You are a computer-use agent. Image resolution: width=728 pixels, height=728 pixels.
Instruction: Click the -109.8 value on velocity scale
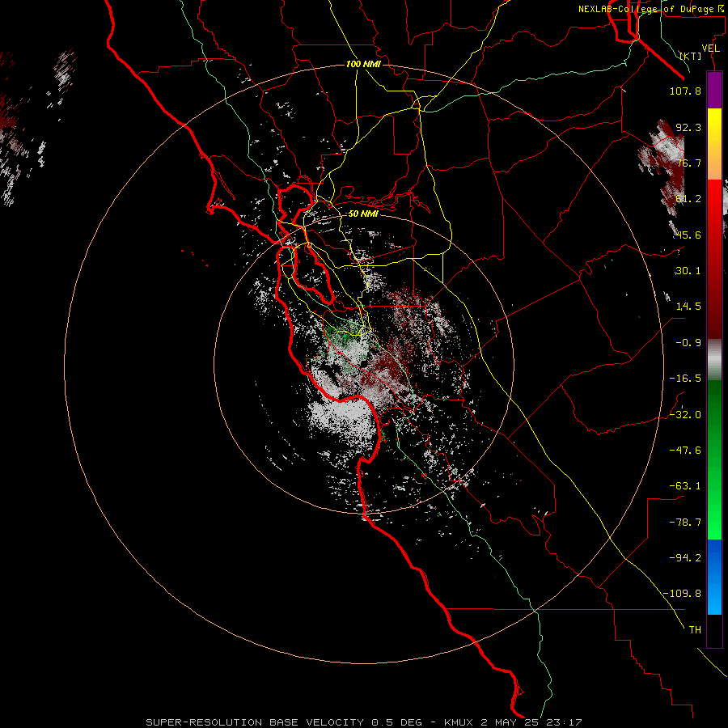[683, 594]
